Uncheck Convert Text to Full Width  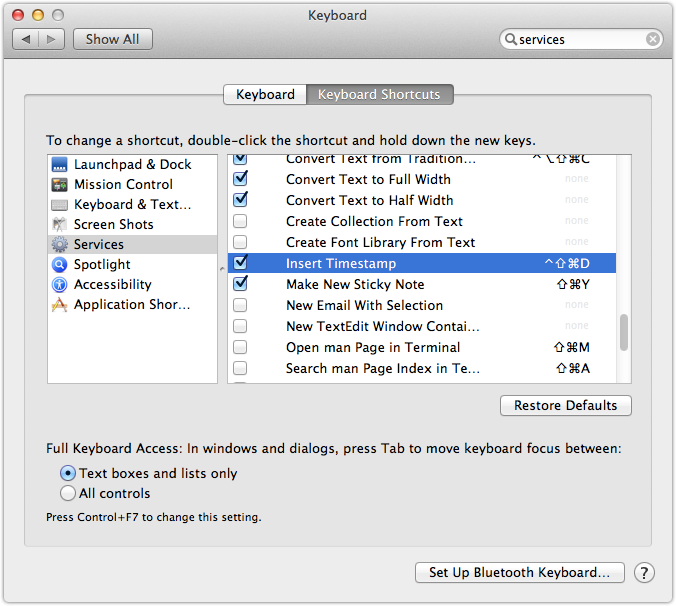240,179
